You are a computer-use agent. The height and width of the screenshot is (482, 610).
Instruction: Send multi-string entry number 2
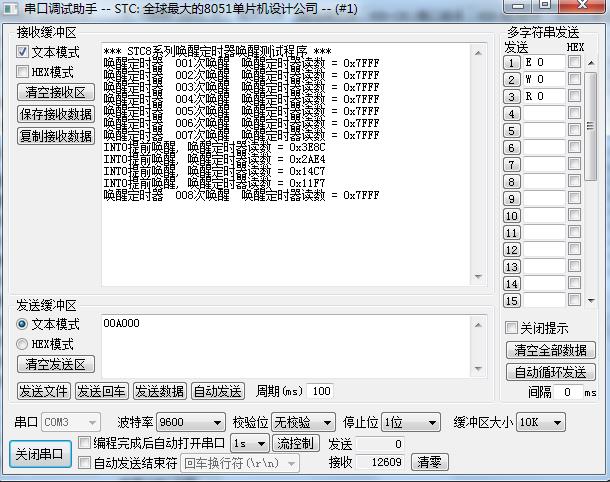[511, 80]
